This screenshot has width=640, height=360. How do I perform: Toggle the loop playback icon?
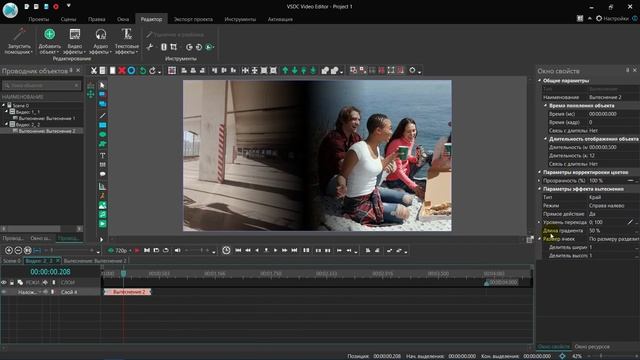pos(166,250)
